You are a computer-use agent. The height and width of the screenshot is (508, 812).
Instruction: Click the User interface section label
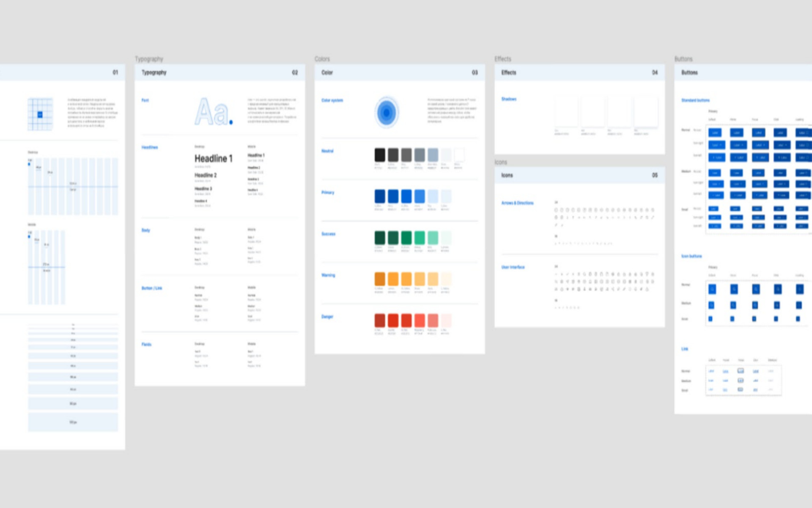pos(513,267)
